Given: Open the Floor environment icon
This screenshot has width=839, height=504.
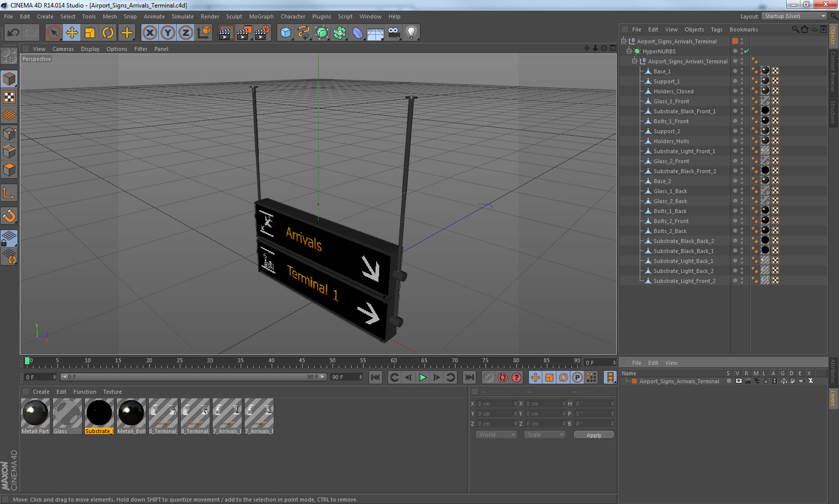Looking at the screenshot, I should (x=376, y=33).
